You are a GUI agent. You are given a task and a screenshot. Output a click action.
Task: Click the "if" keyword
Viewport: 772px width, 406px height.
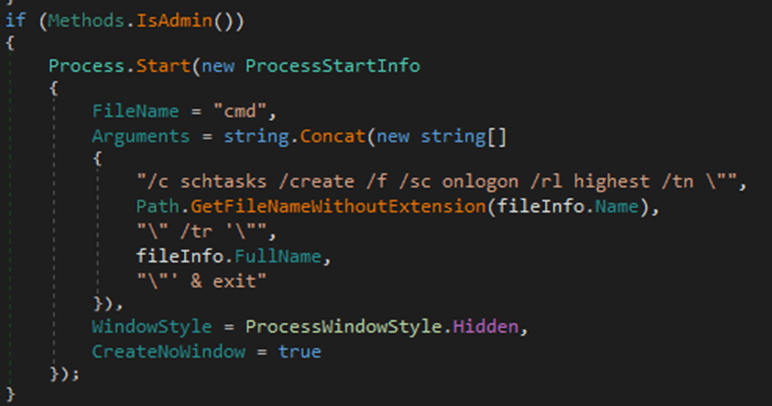point(16,19)
